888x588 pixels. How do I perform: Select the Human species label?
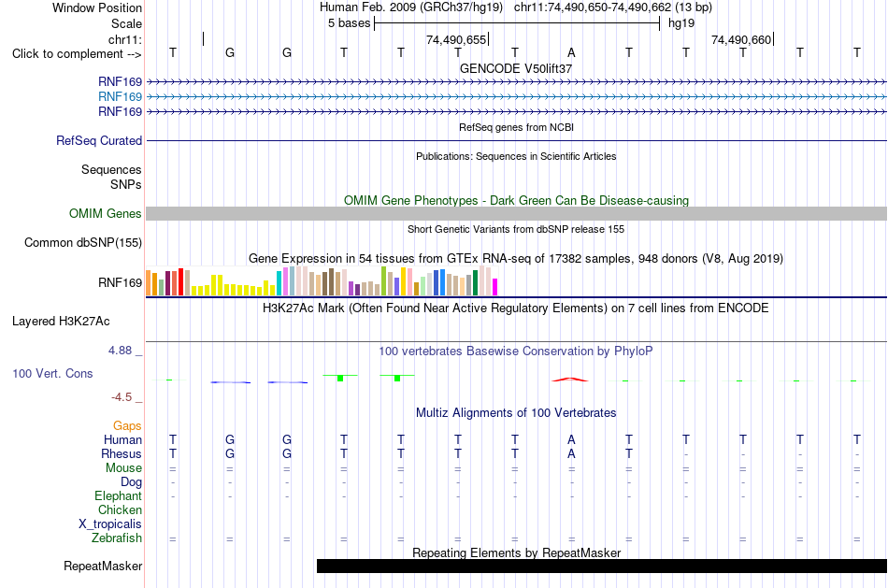[122, 439]
